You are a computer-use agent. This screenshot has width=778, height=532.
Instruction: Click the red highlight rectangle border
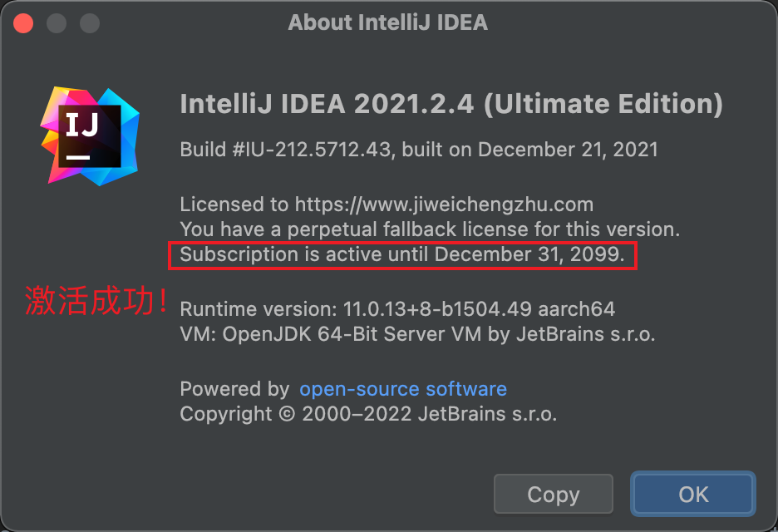click(x=403, y=241)
